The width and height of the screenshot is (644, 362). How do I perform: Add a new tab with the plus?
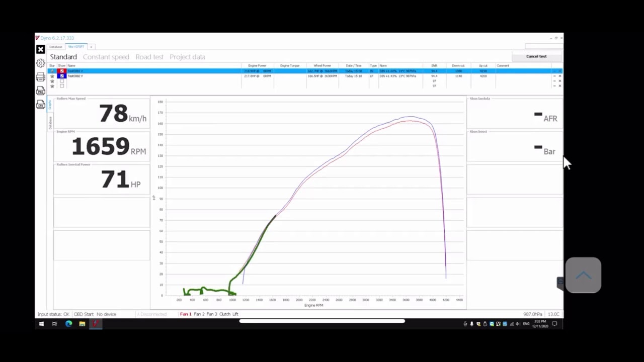tap(91, 47)
